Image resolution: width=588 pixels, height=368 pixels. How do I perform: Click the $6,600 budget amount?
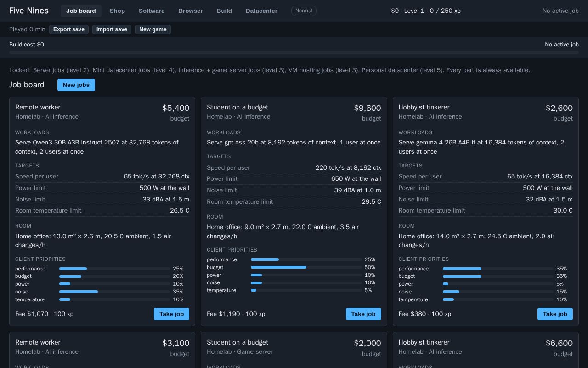559,343
